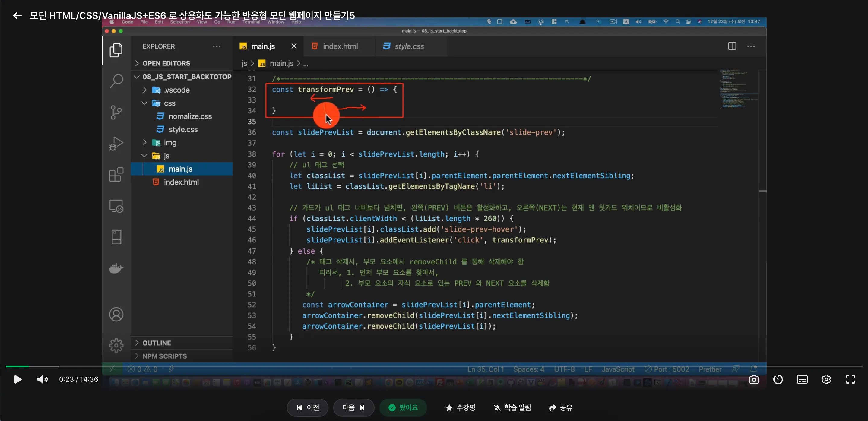Click Explorer more actions ellipsis
This screenshot has width=868, height=421.
click(217, 46)
